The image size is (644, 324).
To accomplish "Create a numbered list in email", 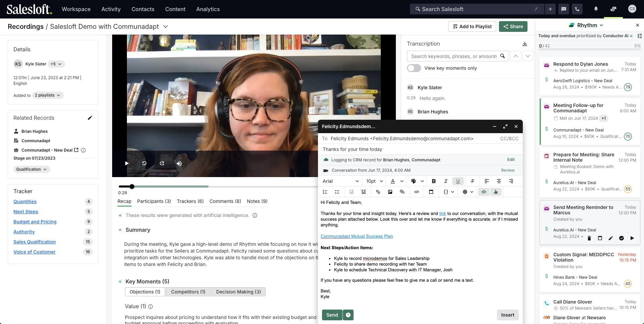I will click(x=325, y=192).
